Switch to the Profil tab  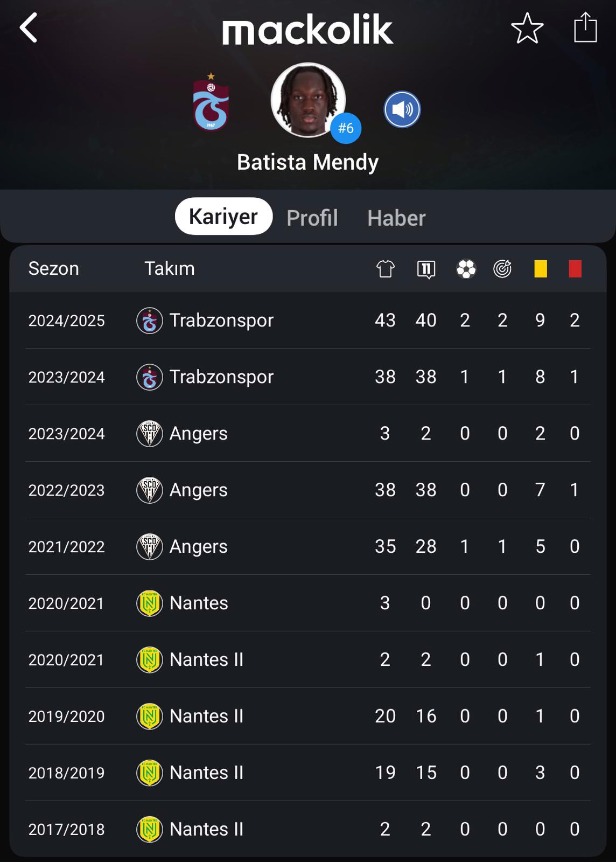(x=312, y=218)
